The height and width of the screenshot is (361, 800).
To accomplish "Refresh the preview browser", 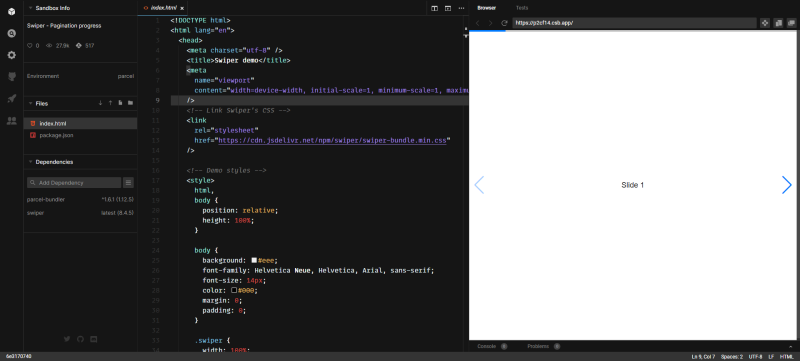I will (x=504, y=23).
